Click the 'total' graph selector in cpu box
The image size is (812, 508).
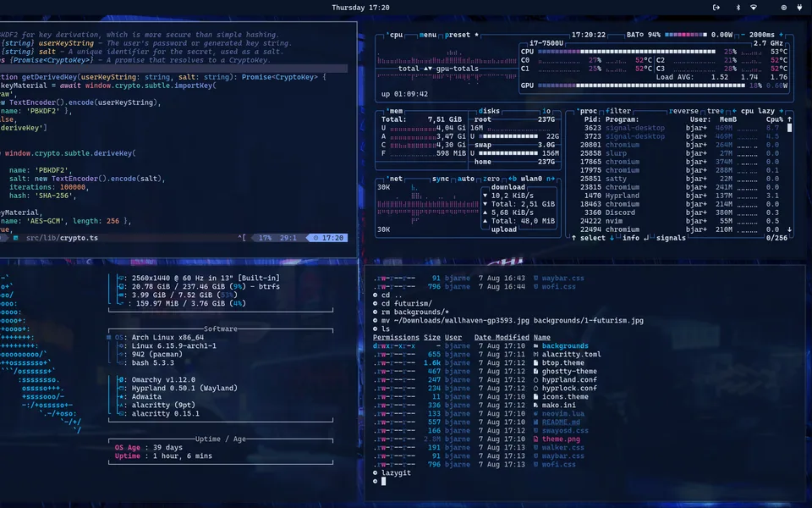click(x=409, y=69)
